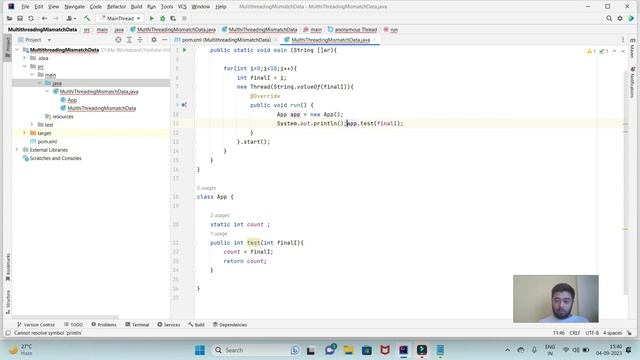Collapse the java folder arrow
This screenshot has height=360, width=640.
(40, 83)
